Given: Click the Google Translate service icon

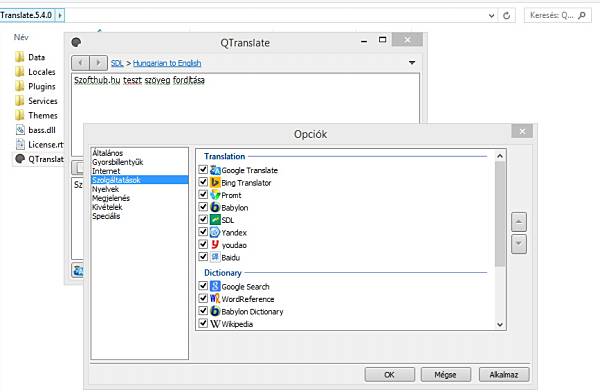Looking at the screenshot, I should point(215,170).
